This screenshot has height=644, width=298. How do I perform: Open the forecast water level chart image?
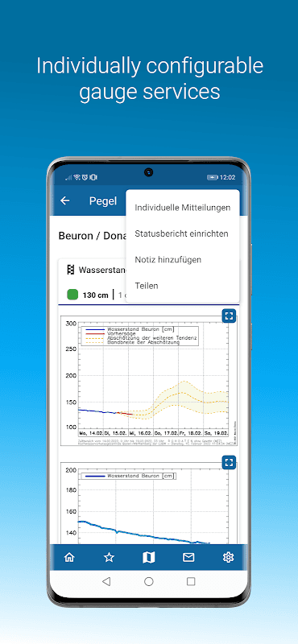pyautogui.click(x=148, y=381)
